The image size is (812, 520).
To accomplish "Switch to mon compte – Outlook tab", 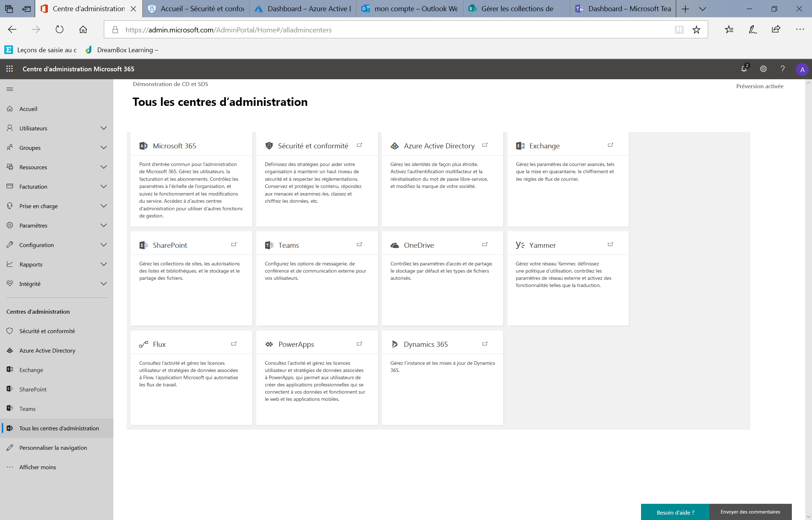I will coord(410,9).
